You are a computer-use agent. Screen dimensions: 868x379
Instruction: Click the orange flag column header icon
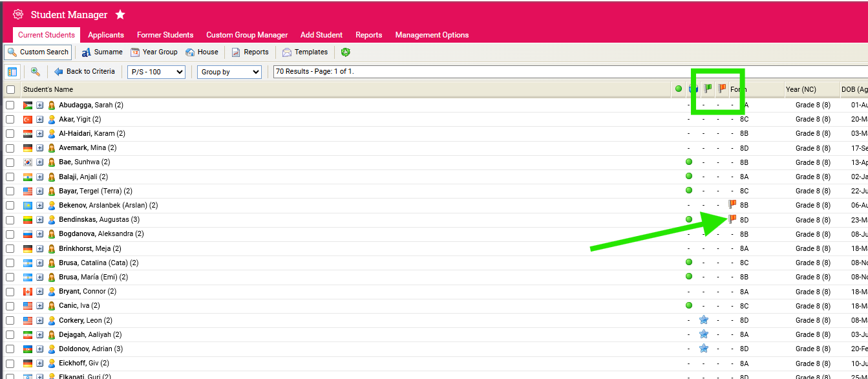click(x=722, y=89)
